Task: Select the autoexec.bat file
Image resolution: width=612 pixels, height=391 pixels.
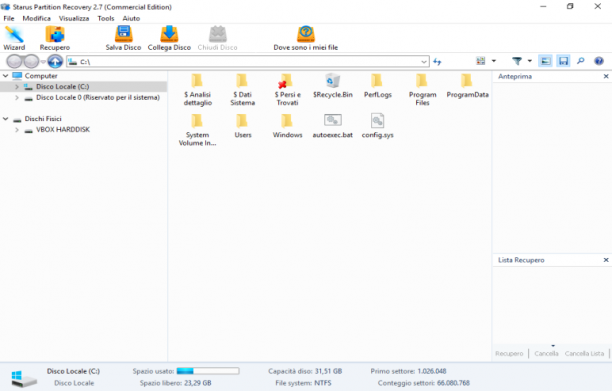Action: pyautogui.click(x=333, y=126)
